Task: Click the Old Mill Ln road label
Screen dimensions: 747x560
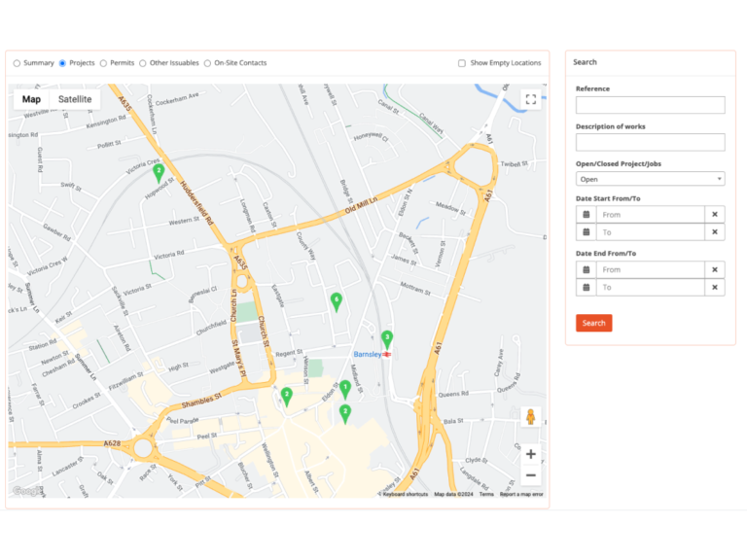Action: coord(361,205)
